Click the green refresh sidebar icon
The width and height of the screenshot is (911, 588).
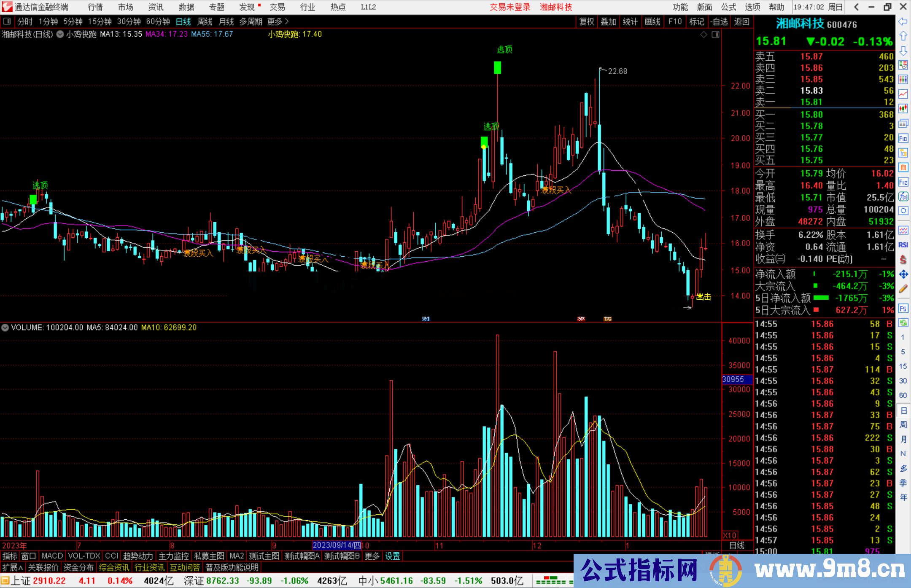903,323
